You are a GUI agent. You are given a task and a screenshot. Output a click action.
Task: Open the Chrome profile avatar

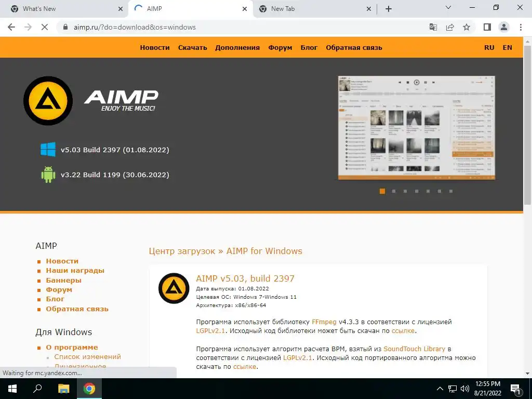point(504,27)
